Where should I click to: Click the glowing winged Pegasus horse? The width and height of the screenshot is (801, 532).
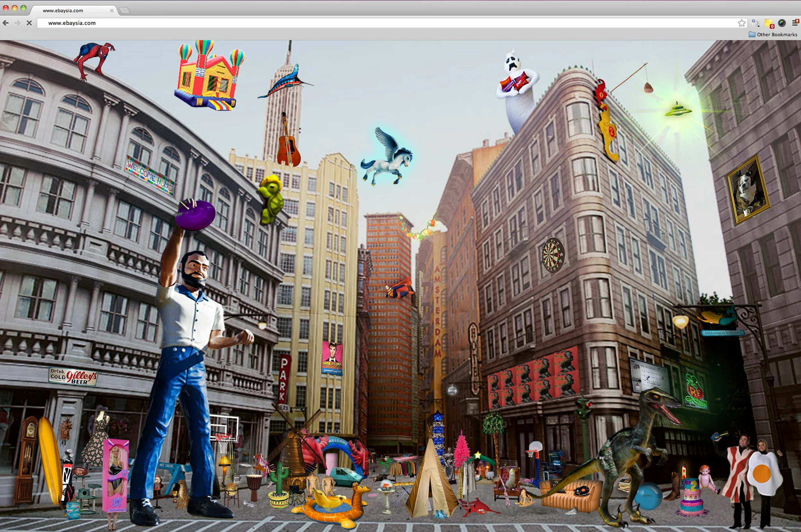[387, 157]
